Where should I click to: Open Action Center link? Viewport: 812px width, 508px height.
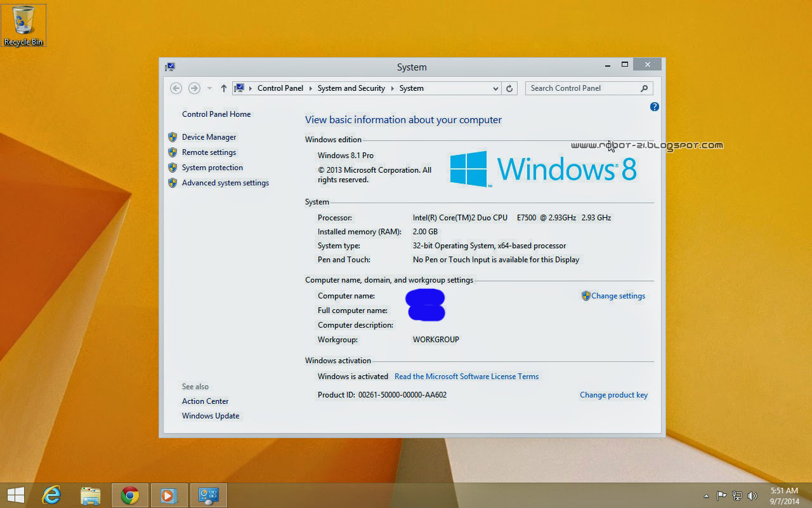[x=205, y=401]
